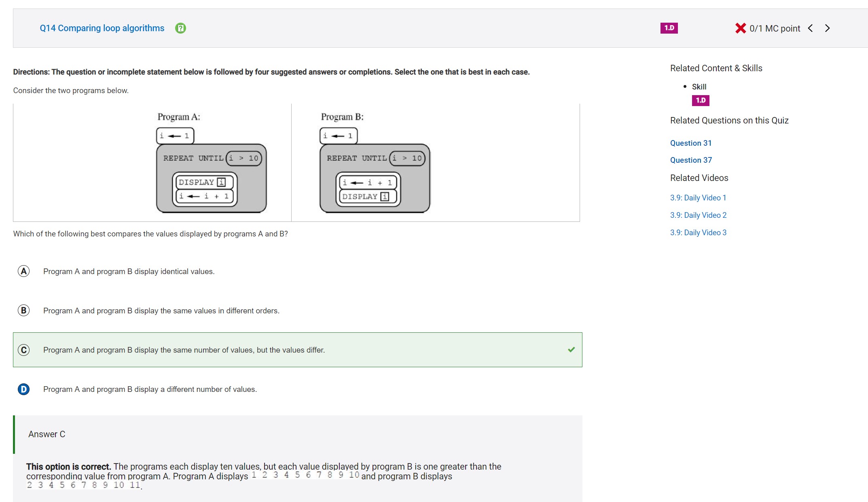Open related Question 37 link
868x502 pixels.
(691, 160)
